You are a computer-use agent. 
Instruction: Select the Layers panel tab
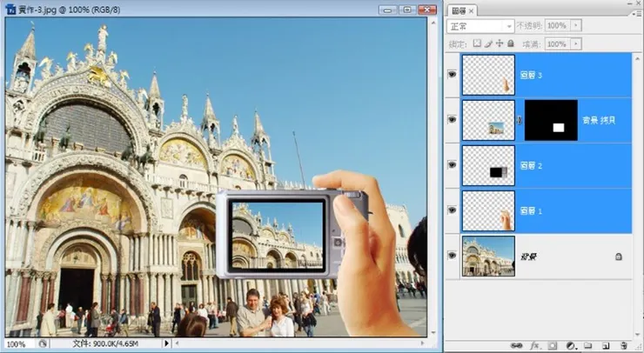pos(459,10)
